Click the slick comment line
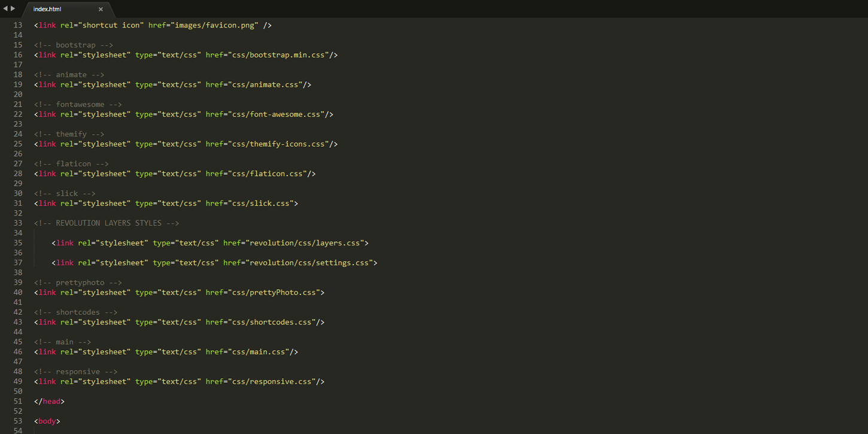The image size is (868, 434). tap(65, 193)
